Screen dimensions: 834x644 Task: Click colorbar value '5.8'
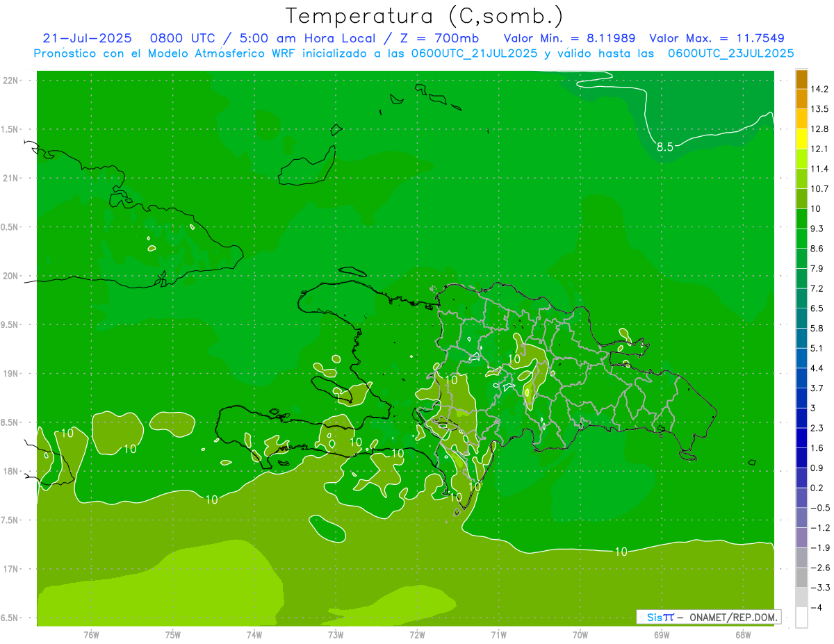point(817,328)
